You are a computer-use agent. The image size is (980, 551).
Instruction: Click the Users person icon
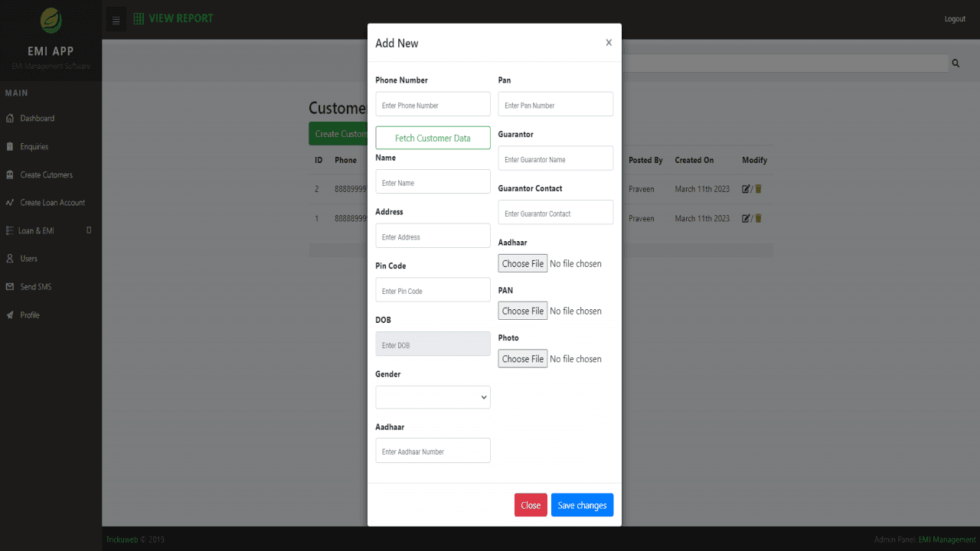(x=10, y=259)
